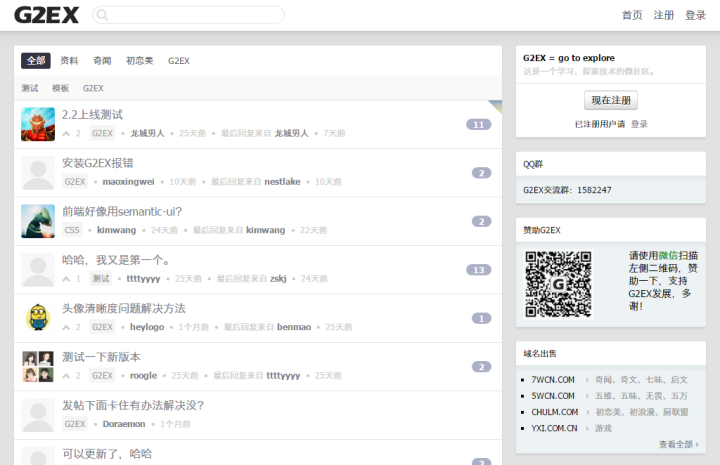Click the G2EX logo

[x=46, y=15]
